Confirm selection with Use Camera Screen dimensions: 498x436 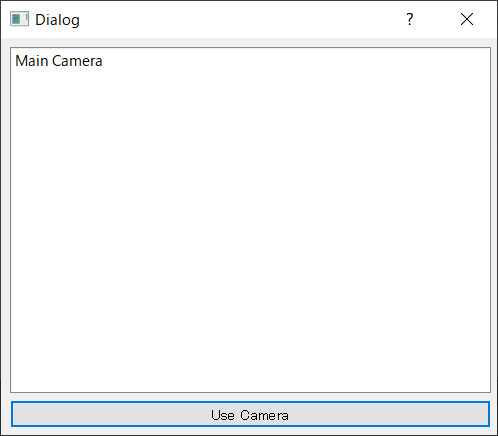pyautogui.click(x=250, y=414)
